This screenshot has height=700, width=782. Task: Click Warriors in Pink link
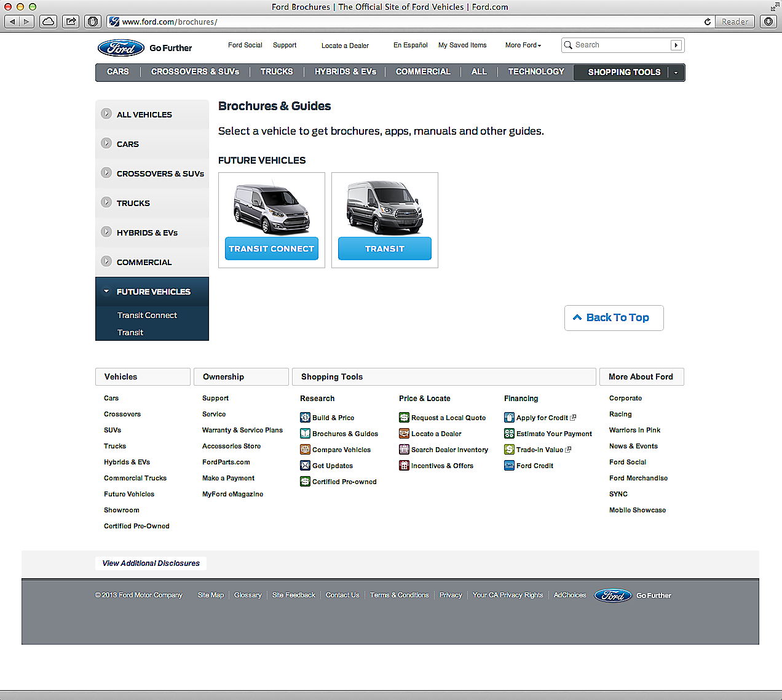(x=634, y=430)
